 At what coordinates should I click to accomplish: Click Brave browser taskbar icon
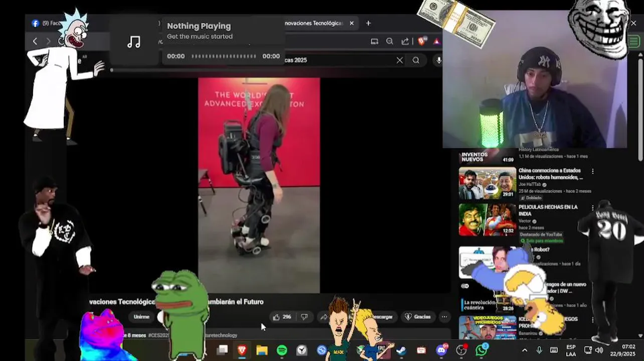click(242, 350)
